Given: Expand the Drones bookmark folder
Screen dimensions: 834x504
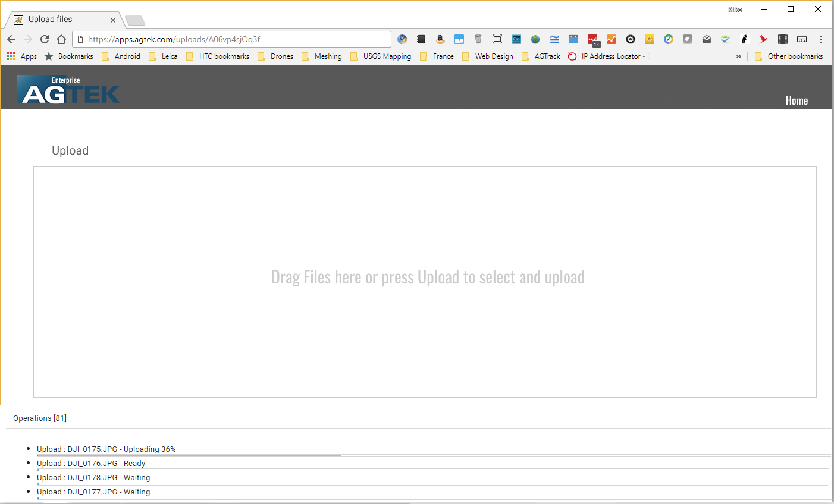Looking at the screenshot, I should pyautogui.click(x=275, y=56).
